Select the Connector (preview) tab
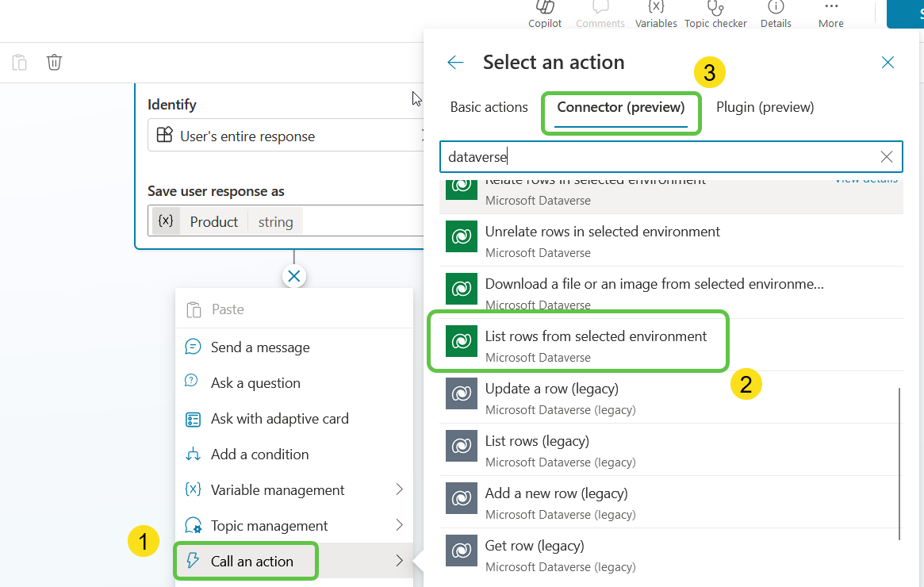Viewport: 924px width, 587px height. pos(621,107)
